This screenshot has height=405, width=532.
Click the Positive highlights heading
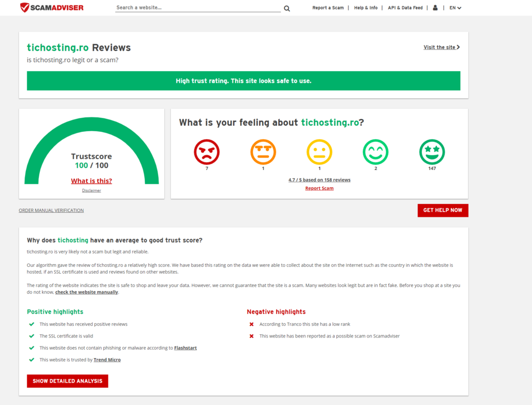tap(55, 312)
